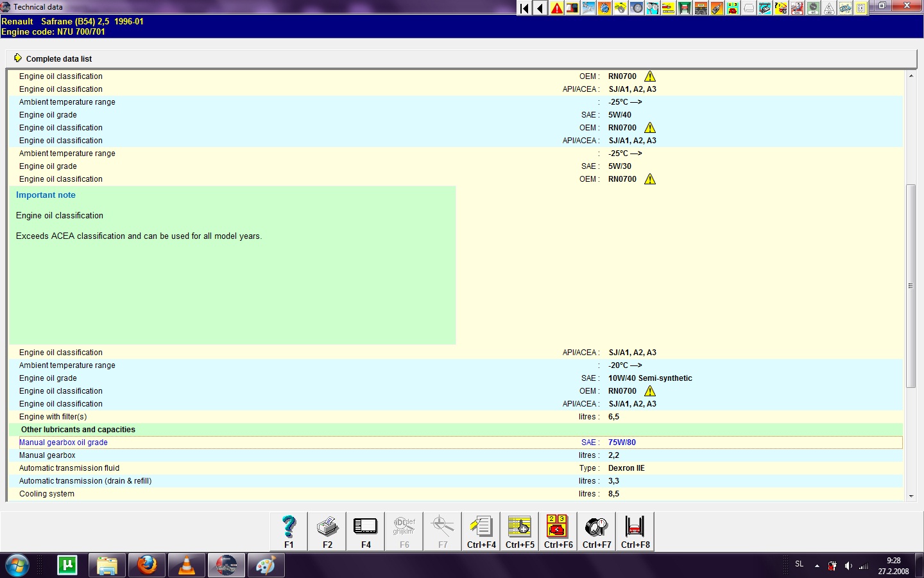This screenshot has width=924, height=578.
Task: Click the Complete data list header
Action: coord(59,59)
